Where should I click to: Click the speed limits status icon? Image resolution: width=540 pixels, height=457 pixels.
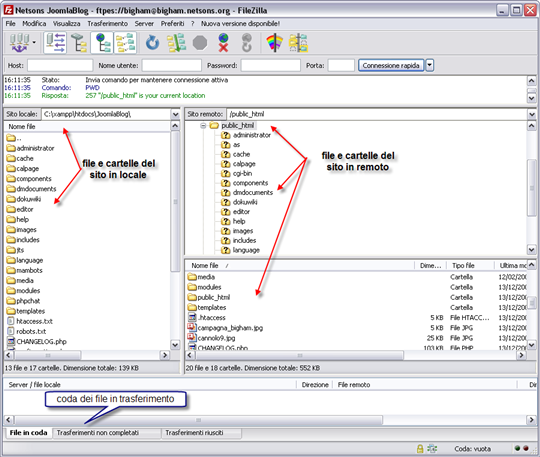pos(432,449)
